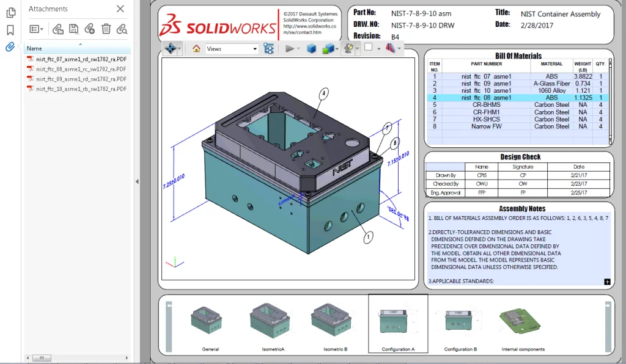Open the model render mode cube icon
This screenshot has width=626, height=364.
click(x=310, y=49)
